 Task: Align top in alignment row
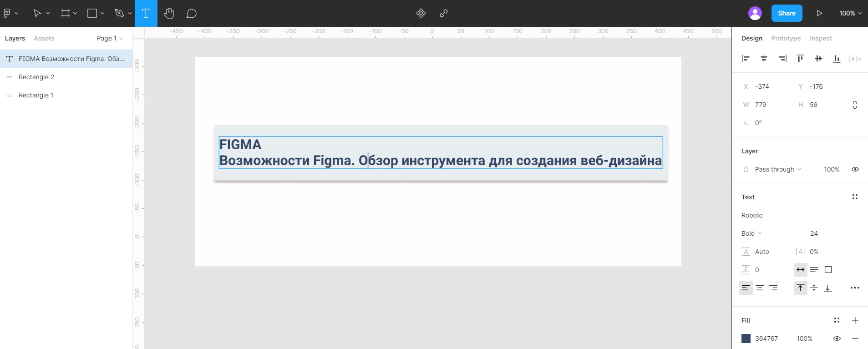[x=800, y=58]
